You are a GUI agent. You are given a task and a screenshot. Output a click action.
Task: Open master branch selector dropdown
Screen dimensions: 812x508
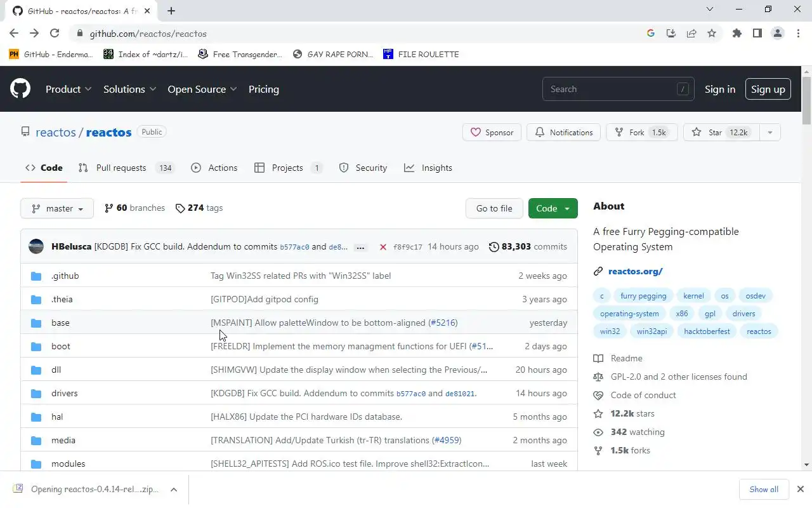tap(57, 208)
